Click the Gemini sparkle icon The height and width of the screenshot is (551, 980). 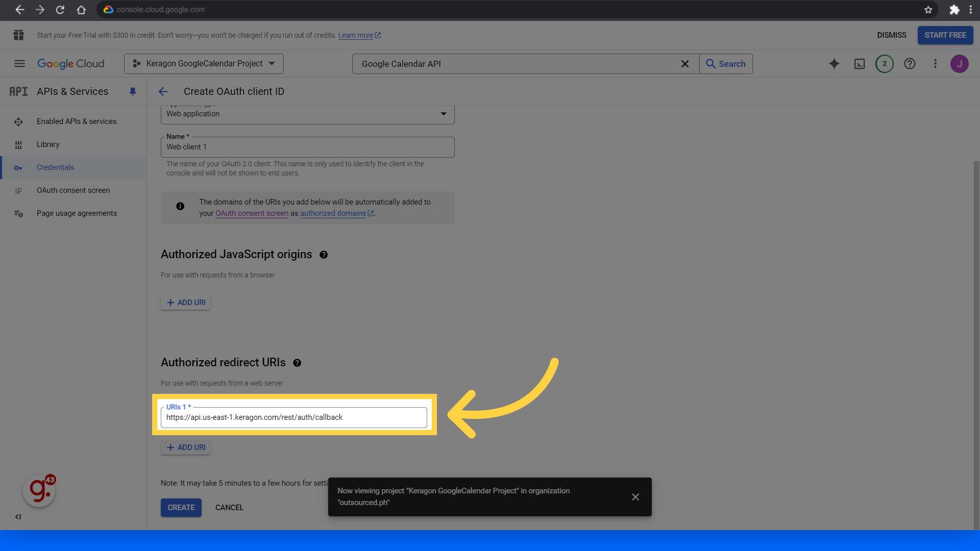tap(834, 64)
